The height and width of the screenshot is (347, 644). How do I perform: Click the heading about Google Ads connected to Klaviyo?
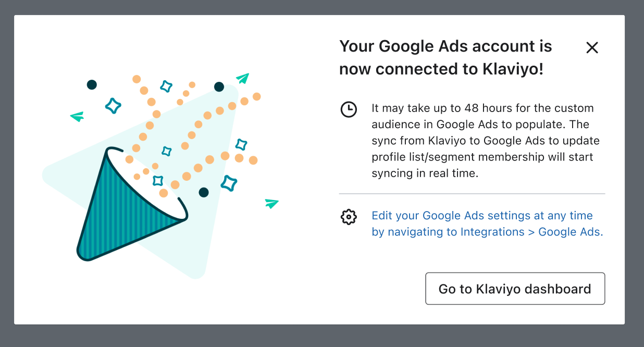445,57
